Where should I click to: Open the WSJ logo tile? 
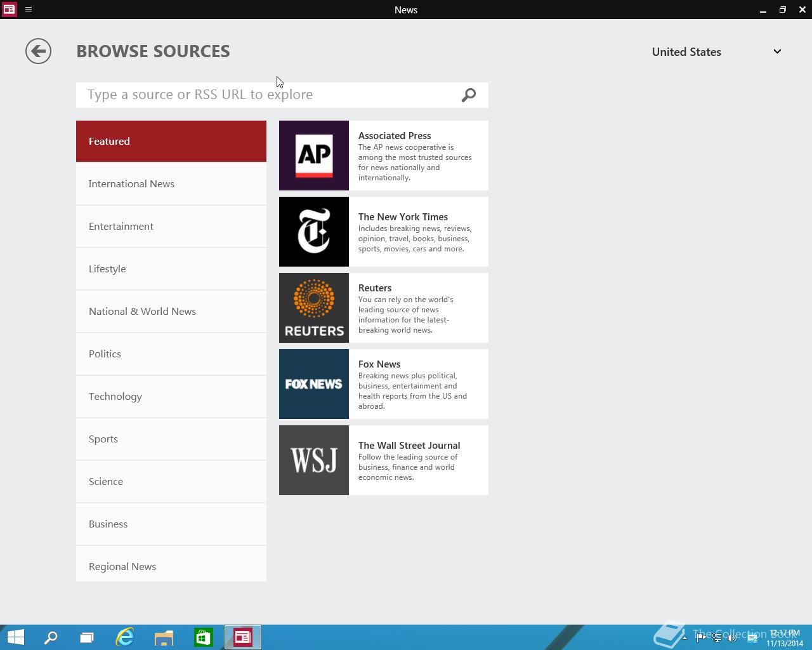point(314,460)
